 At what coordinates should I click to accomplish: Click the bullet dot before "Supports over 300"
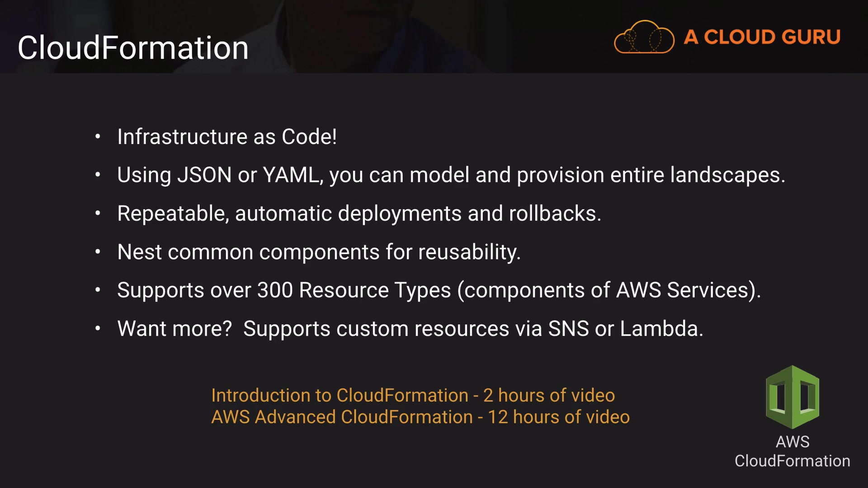point(98,290)
